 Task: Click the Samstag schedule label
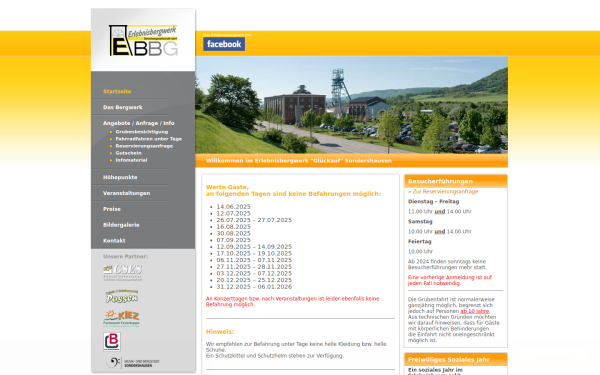coord(420,222)
